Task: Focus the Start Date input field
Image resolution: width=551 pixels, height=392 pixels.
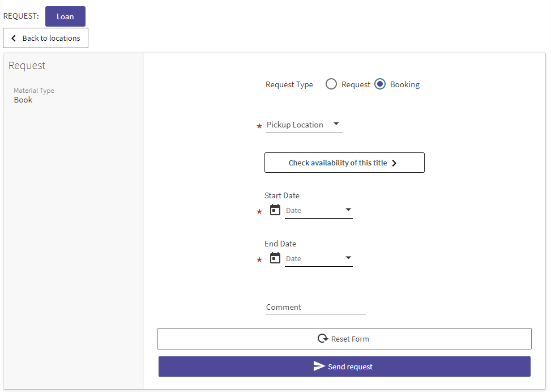Action: pyautogui.click(x=313, y=211)
